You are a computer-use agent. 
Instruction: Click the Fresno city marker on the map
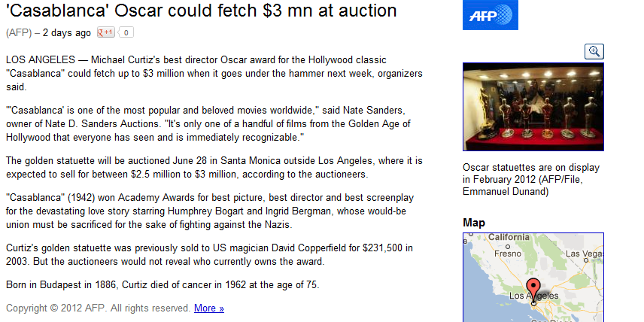point(508,247)
